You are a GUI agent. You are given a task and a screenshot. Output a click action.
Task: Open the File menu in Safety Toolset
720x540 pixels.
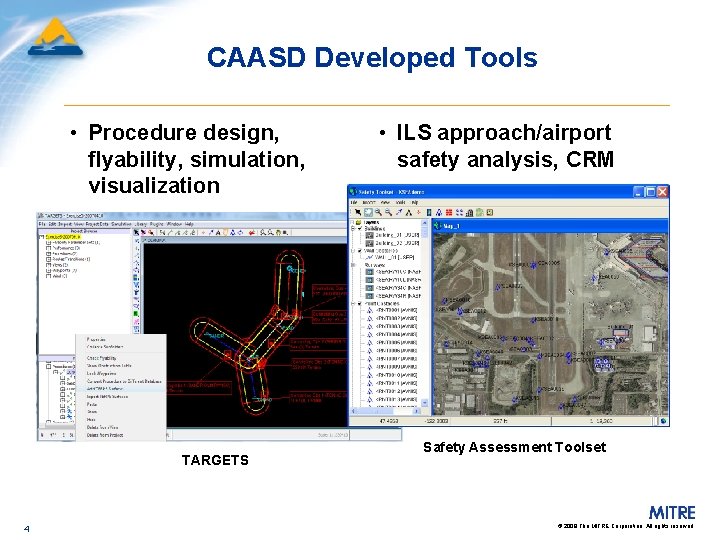pos(354,202)
